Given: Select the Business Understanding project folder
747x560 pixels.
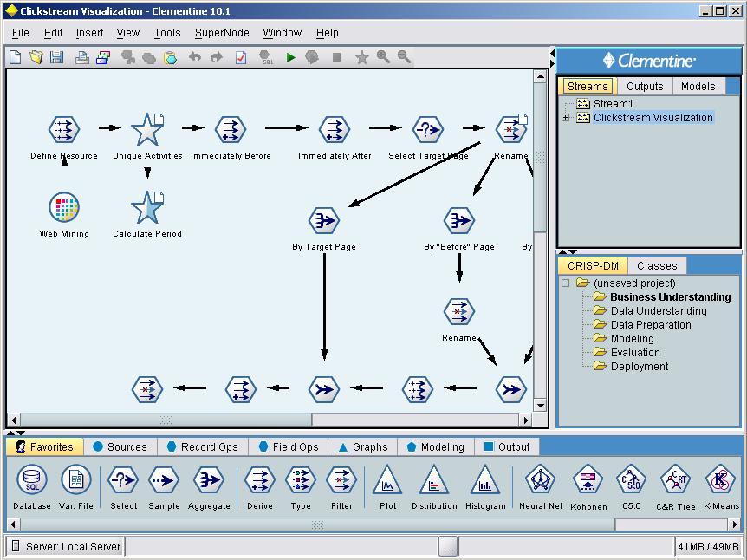Looking at the screenshot, I should pos(670,297).
